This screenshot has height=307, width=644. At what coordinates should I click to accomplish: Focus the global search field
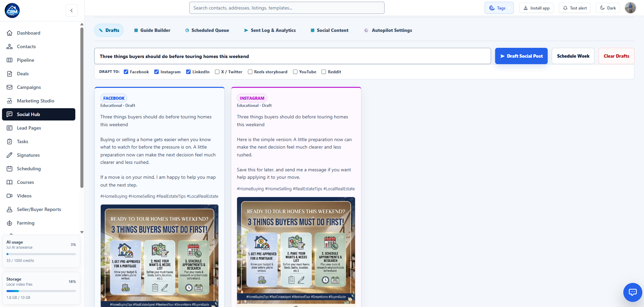pos(287,8)
